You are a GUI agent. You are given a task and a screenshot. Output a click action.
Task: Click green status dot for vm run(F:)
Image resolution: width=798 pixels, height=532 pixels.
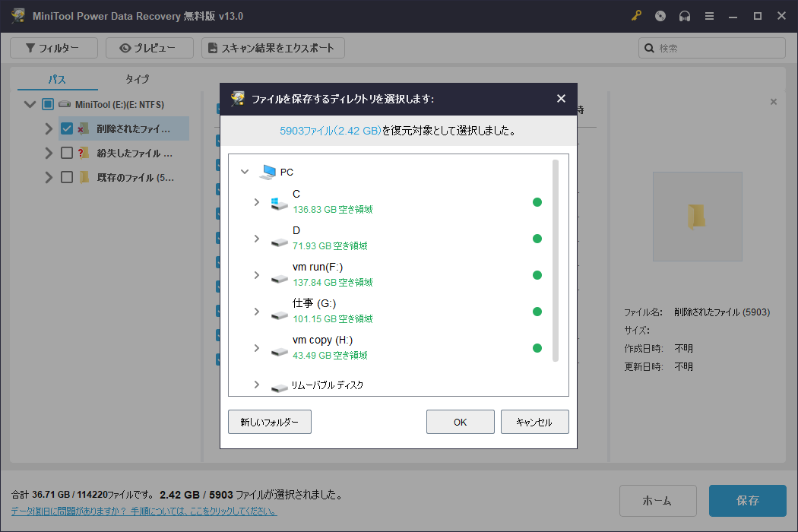tap(537, 275)
